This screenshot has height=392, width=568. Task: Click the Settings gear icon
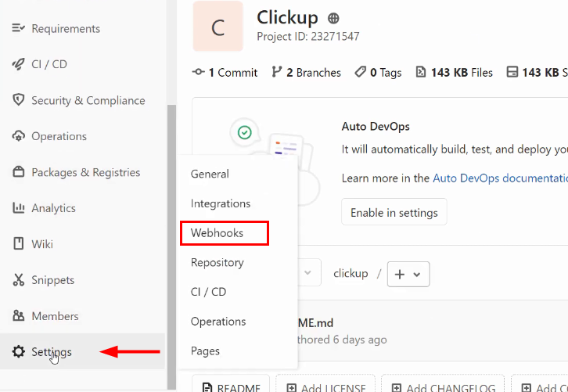18,351
